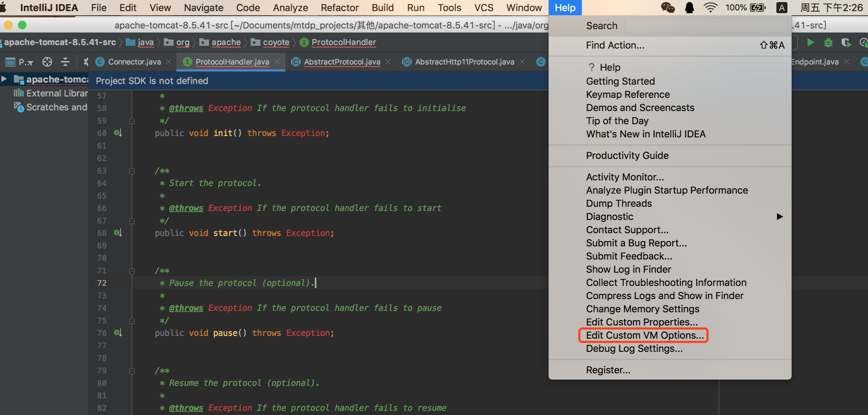
Task: Close the Connector.java tab
Action: [169, 62]
